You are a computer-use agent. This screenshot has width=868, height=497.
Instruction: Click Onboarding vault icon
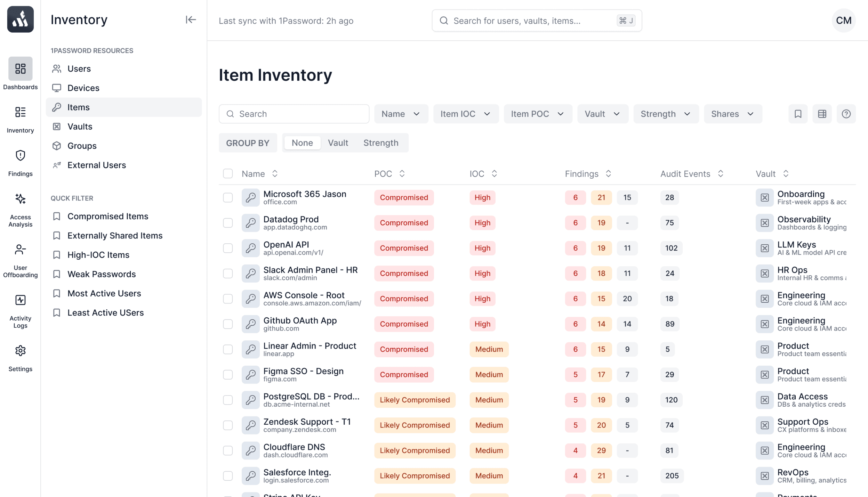[764, 197]
